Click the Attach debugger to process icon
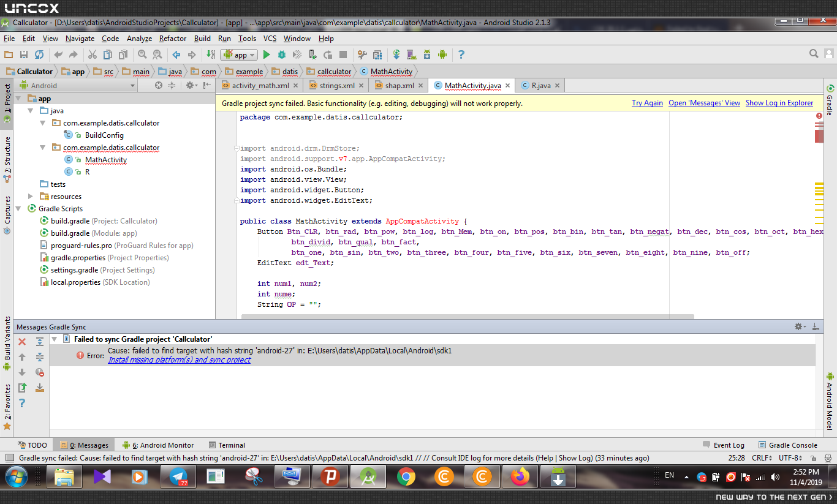The width and height of the screenshot is (837, 504). click(x=312, y=55)
